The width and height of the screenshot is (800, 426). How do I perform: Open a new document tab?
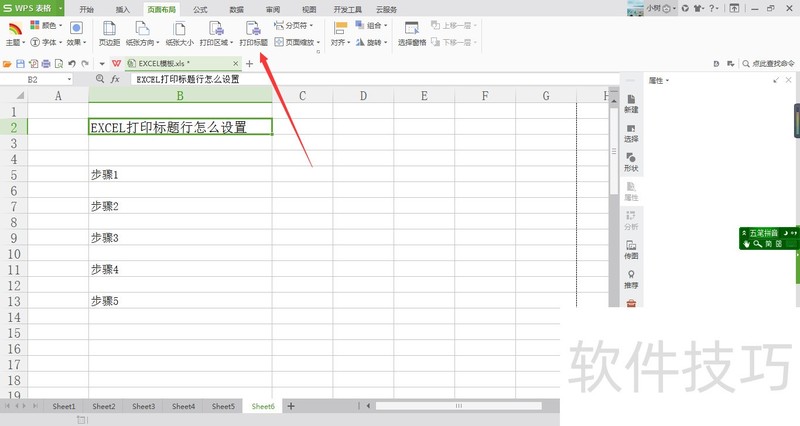click(249, 64)
